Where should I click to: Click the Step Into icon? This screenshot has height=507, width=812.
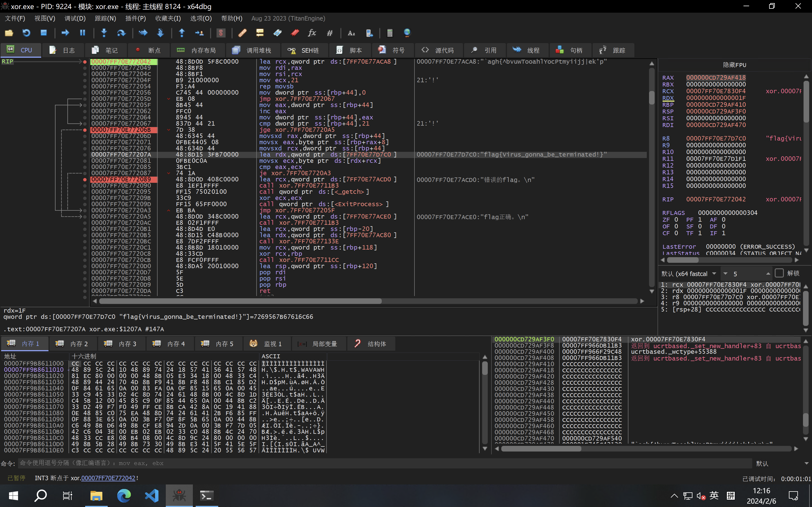coord(104,33)
